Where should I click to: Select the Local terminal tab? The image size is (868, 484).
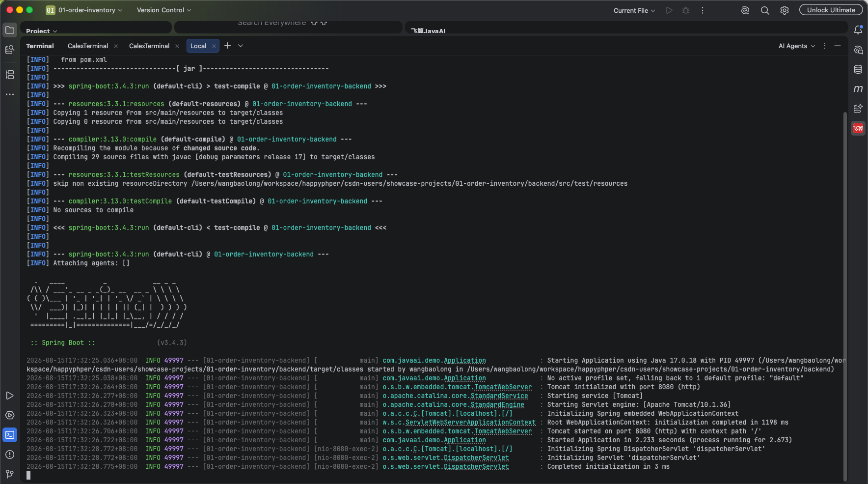[198, 46]
